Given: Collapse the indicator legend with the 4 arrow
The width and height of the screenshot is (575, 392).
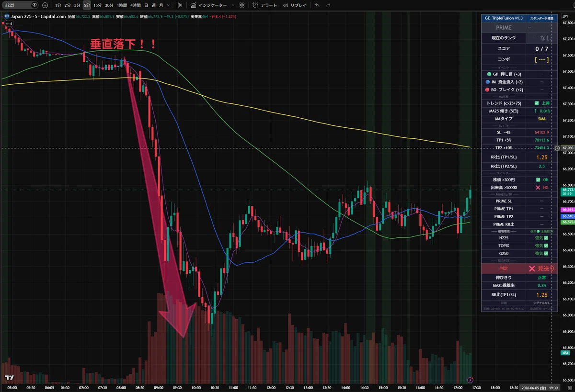Looking at the screenshot, I should (9, 23).
